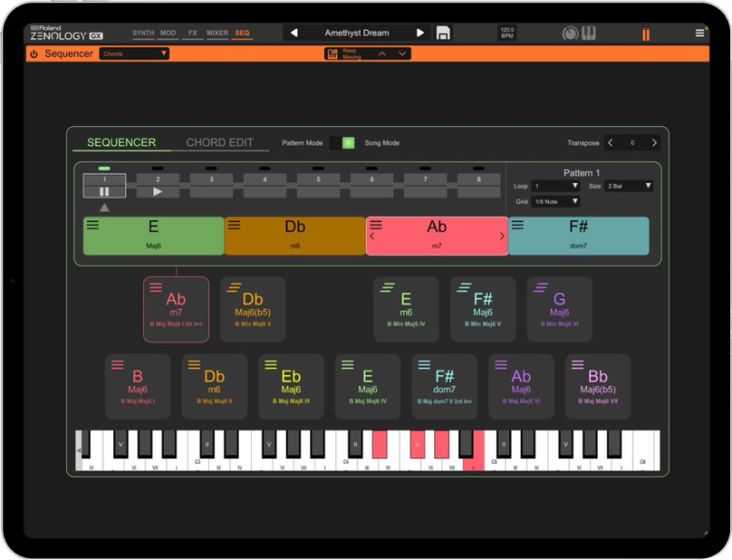This screenshot has height=560, width=732.
Task: Select the F# dom7 sequence block
Action: (579, 235)
